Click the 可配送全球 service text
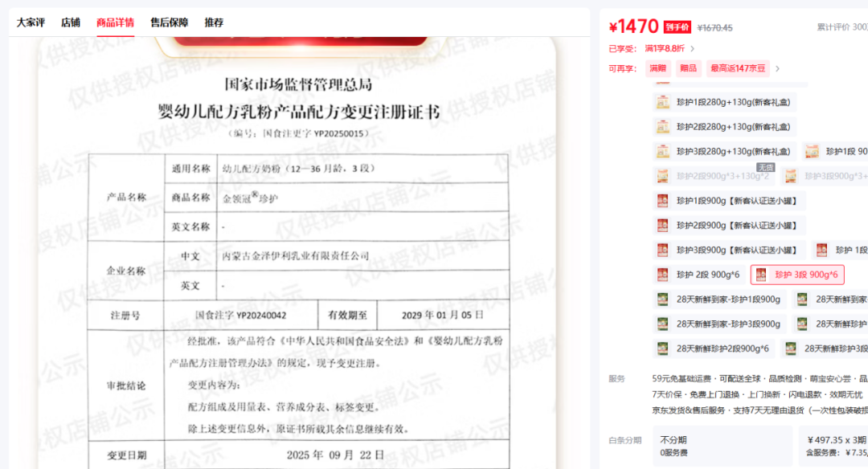 (x=739, y=378)
